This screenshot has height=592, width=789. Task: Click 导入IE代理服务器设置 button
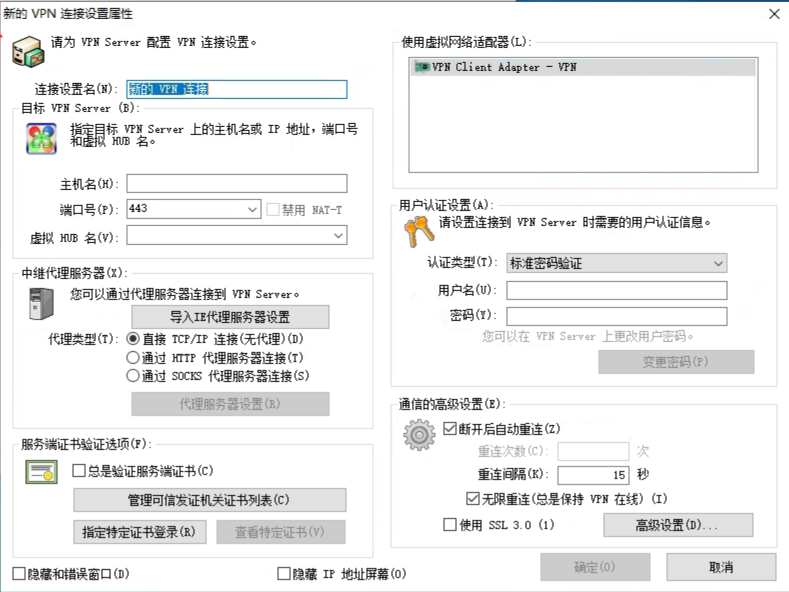230,317
